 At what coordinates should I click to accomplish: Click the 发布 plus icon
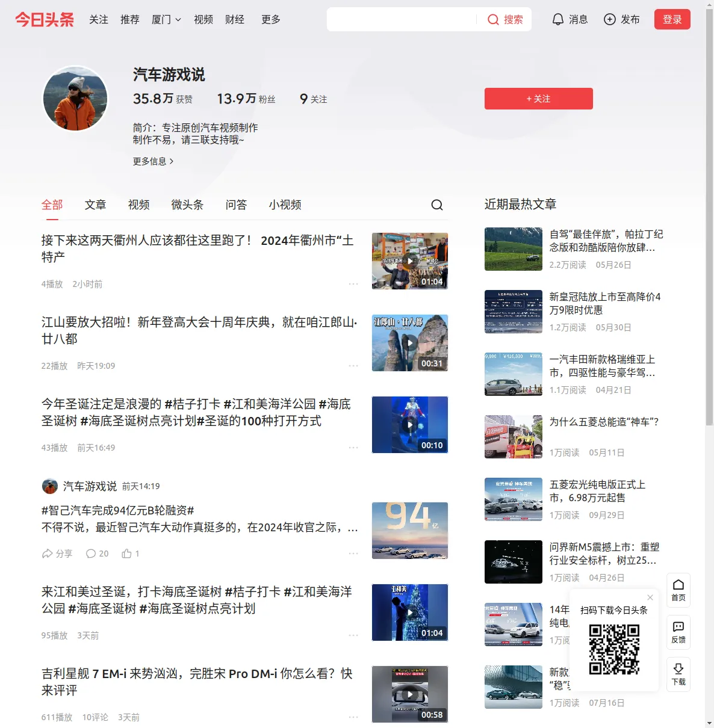(610, 20)
